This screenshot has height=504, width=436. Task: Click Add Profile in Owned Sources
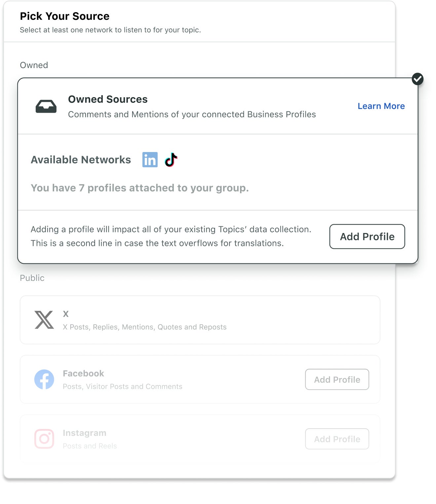[367, 237]
